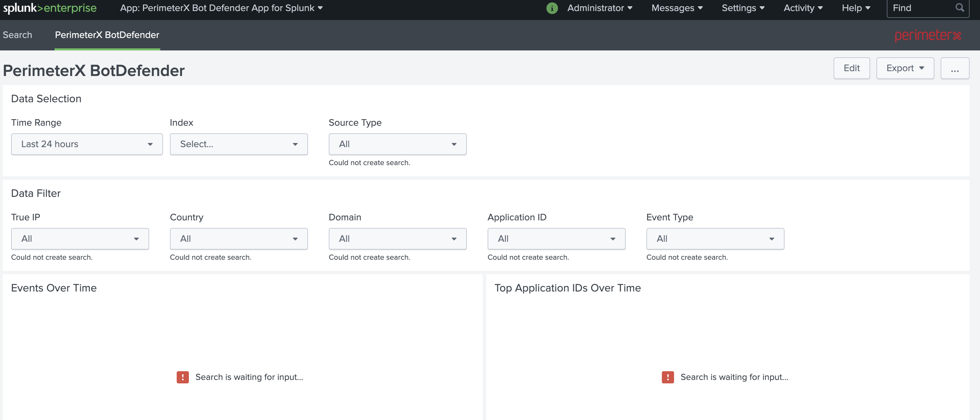
Task: Open the app selector dropdown
Action: point(221,8)
